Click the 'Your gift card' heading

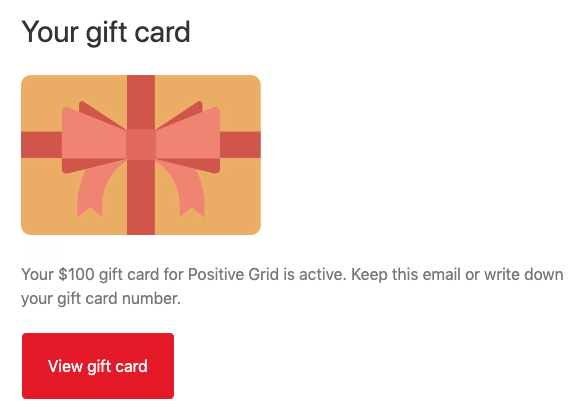pos(106,33)
